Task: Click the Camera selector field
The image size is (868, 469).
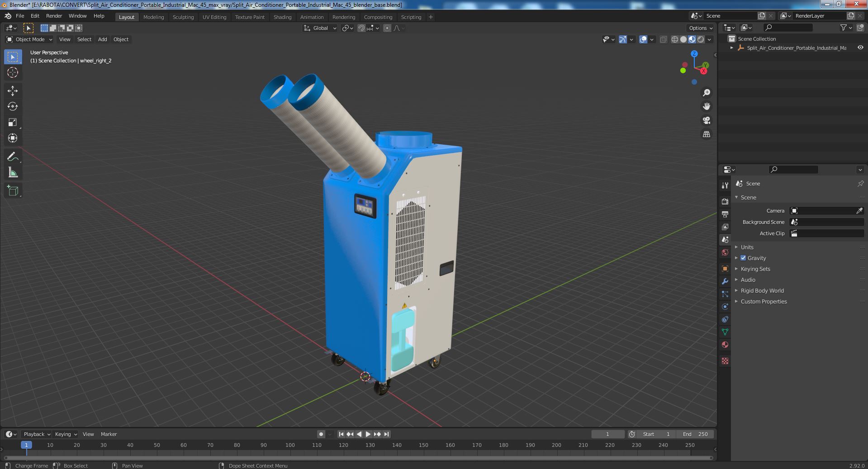Action: click(x=826, y=211)
